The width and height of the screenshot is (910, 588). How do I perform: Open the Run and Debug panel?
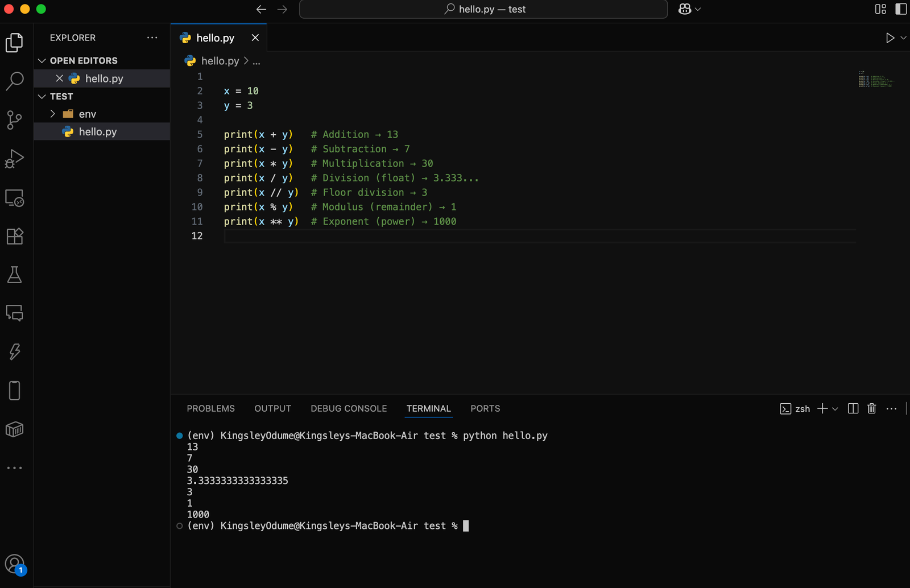(14, 159)
